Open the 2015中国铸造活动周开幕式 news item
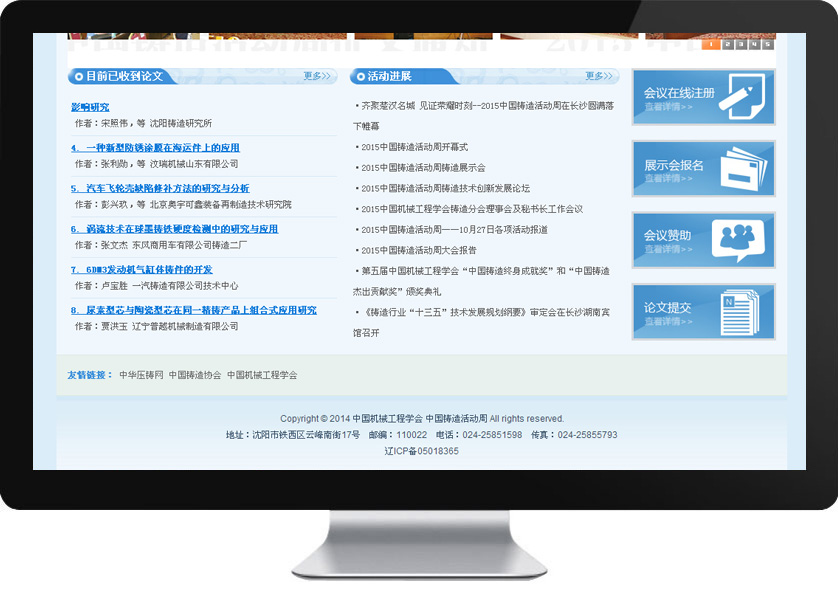The width and height of the screenshot is (838, 604). 414,147
